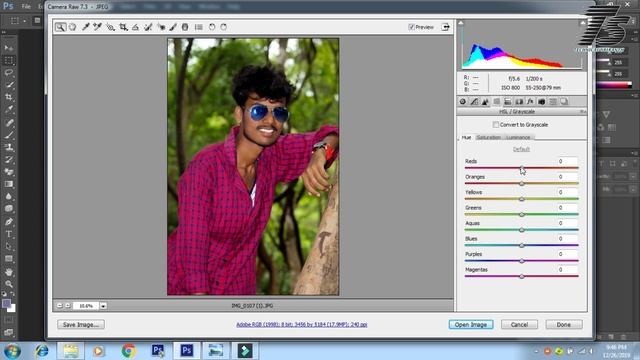Focus the Purples value input field
This screenshot has width=640, height=360.
[567, 254]
